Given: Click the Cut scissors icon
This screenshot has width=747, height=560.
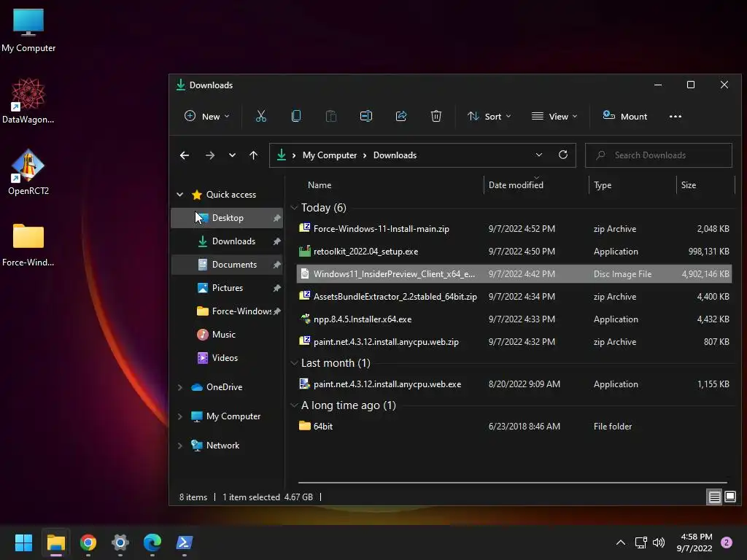Looking at the screenshot, I should point(261,116).
